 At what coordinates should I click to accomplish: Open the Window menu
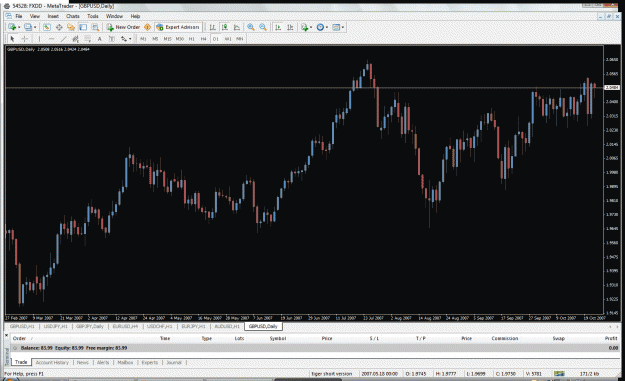114,16
